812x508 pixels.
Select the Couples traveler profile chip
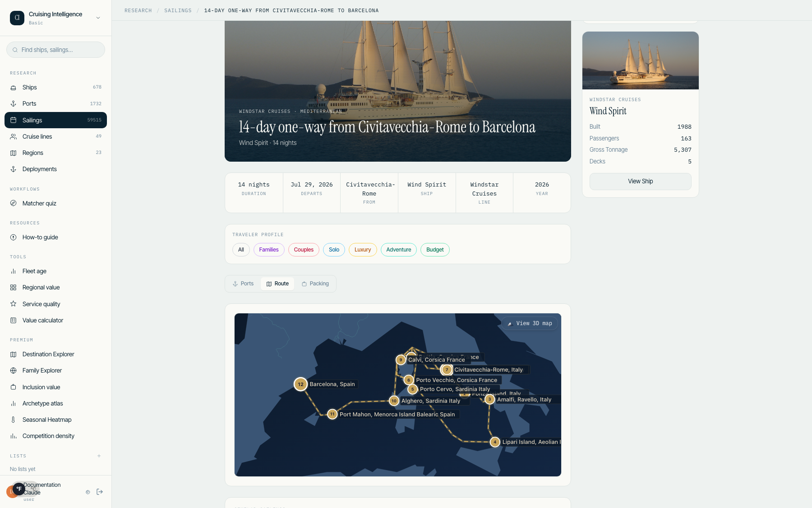[304, 250]
